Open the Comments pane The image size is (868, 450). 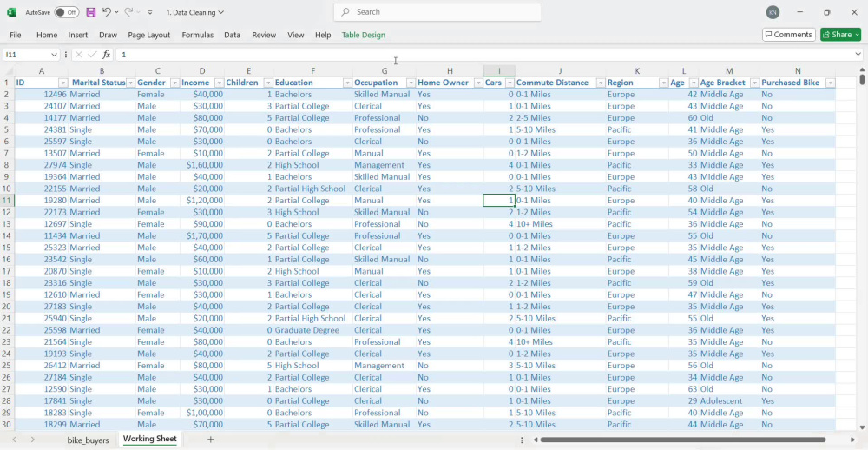[x=789, y=35]
